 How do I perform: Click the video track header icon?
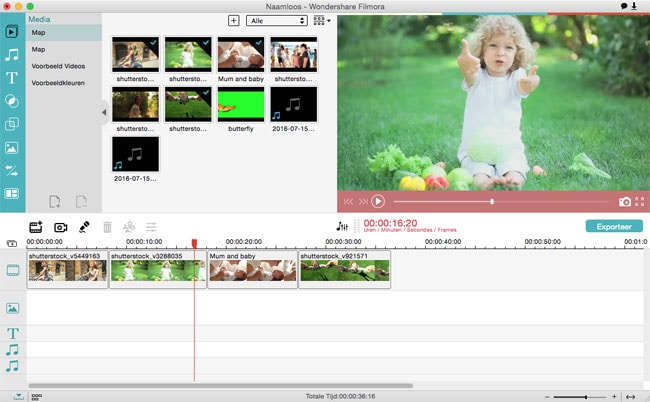(13, 270)
